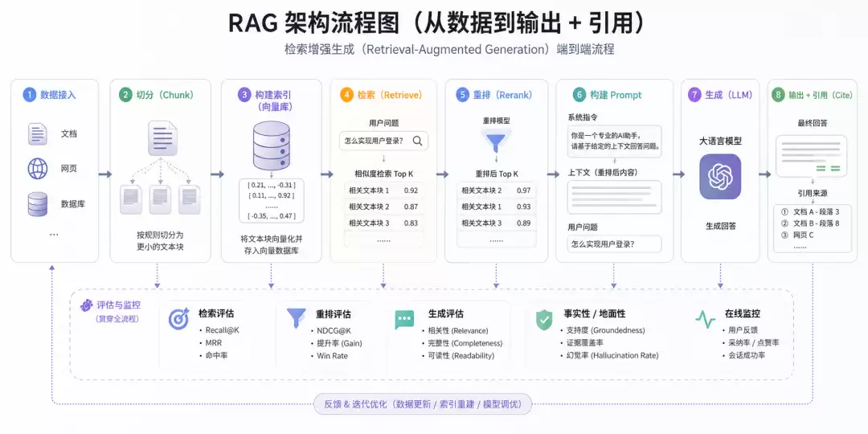Click the 最终回答 answer card thumbnail
Image resolution: width=868 pixels, height=434 pixels.
pyautogui.click(x=812, y=156)
